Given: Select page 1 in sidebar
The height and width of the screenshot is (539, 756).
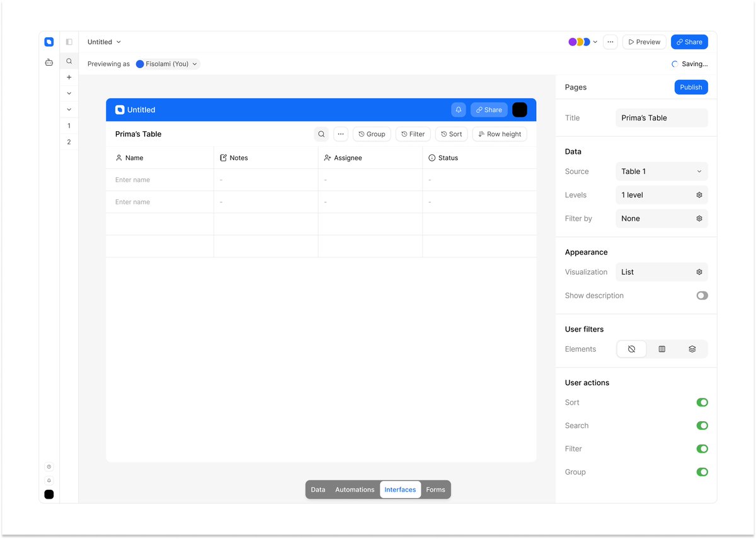Looking at the screenshot, I should (x=69, y=126).
